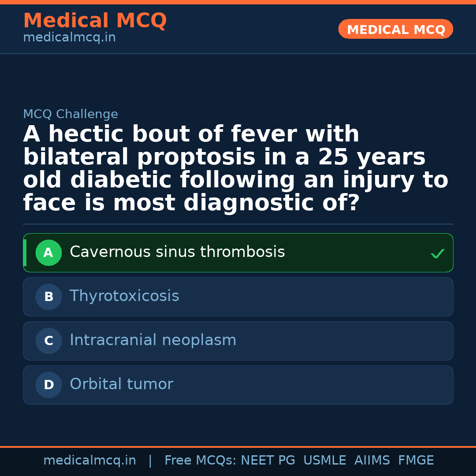Pick the D option circle badge
Viewport: 476px width, 476px height.
click(48, 385)
